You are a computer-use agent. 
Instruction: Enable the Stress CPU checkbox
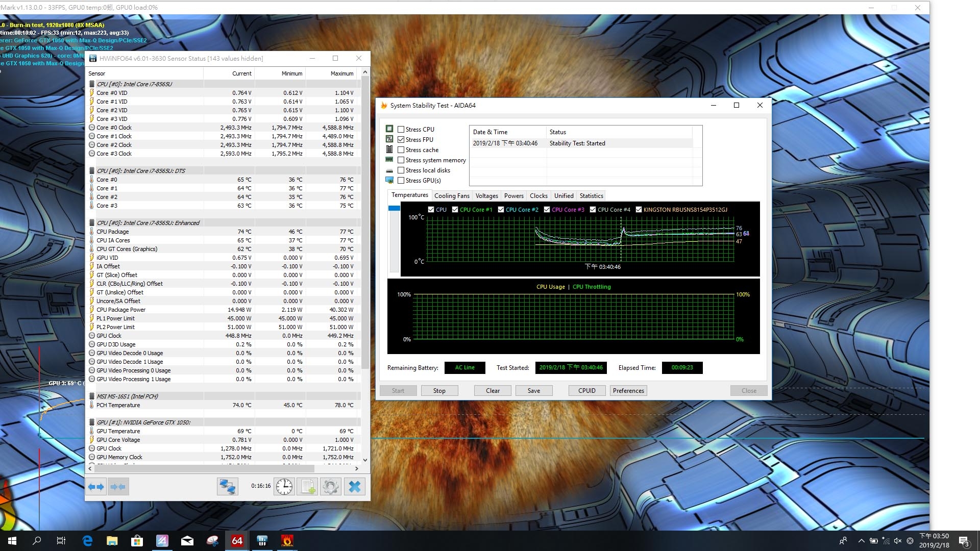pos(401,130)
